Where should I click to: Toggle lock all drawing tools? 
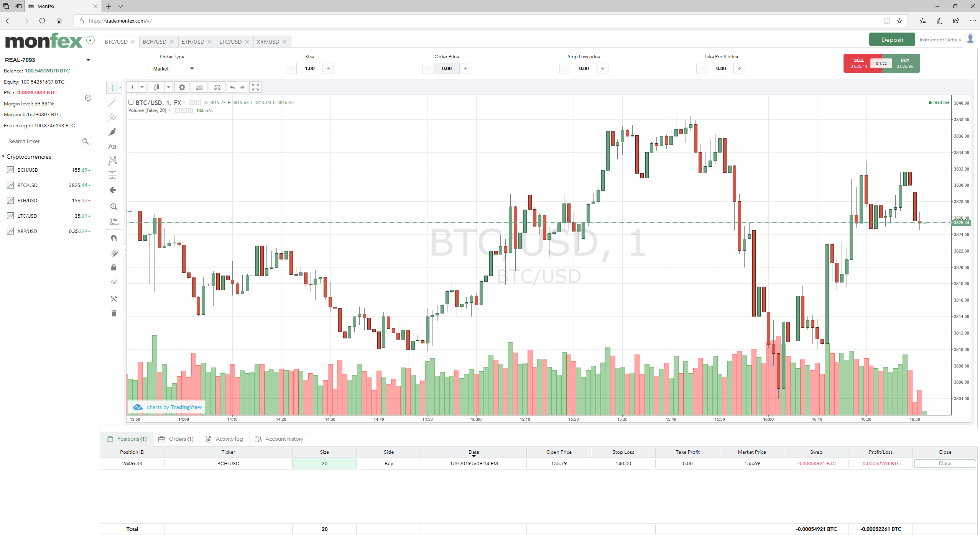pyautogui.click(x=113, y=267)
